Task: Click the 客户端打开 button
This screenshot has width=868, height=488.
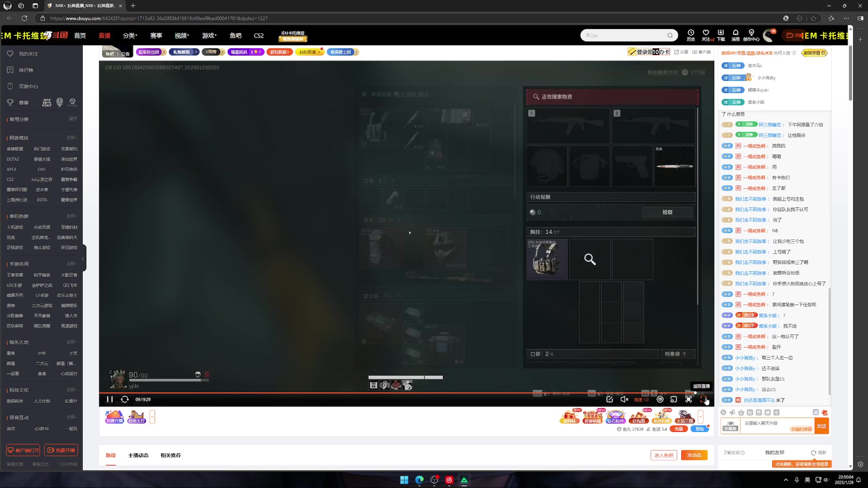Action: point(23,450)
